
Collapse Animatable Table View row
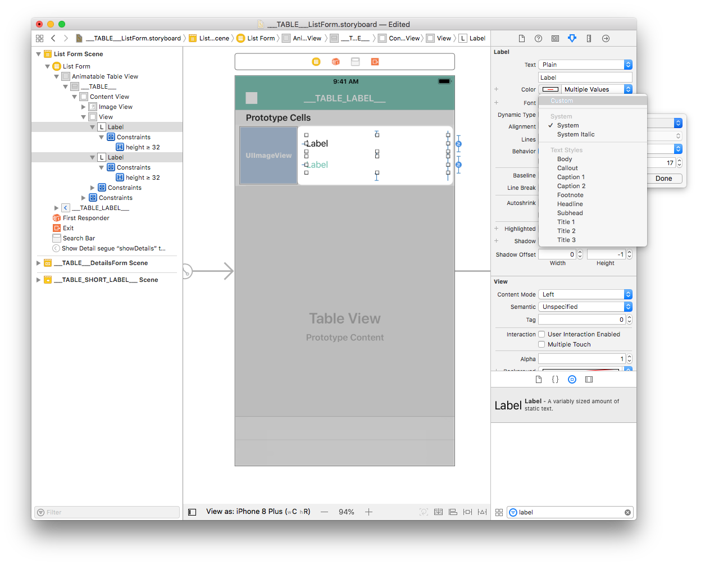click(x=56, y=76)
